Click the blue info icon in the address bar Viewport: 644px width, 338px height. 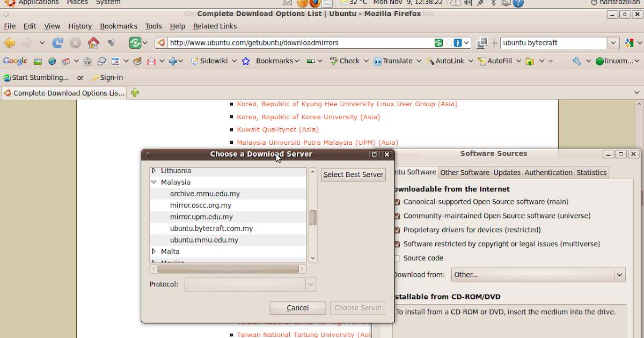point(458,42)
